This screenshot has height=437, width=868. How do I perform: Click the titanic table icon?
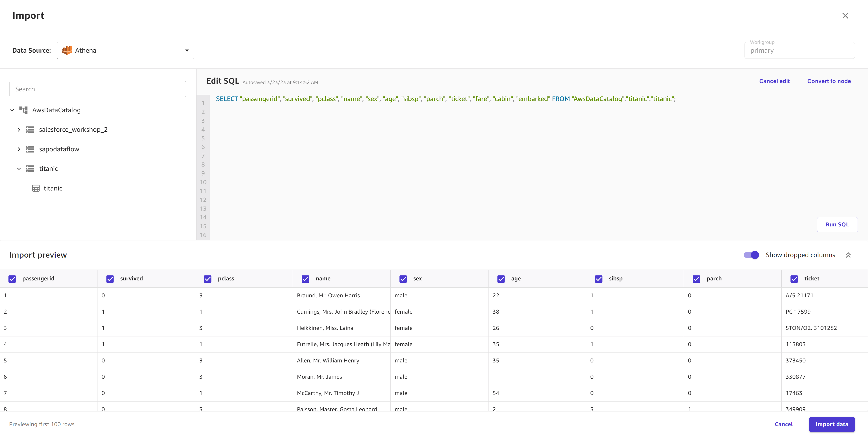tap(36, 188)
